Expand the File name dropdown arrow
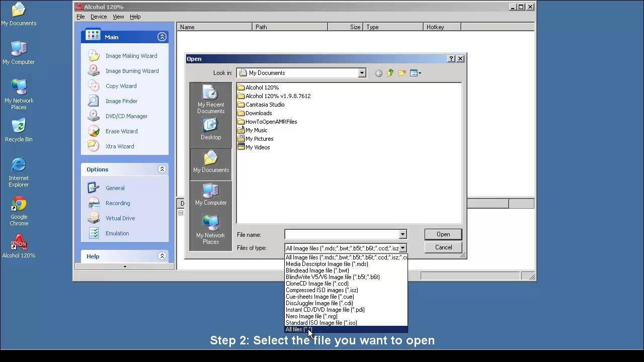The image size is (644, 362). click(x=403, y=234)
